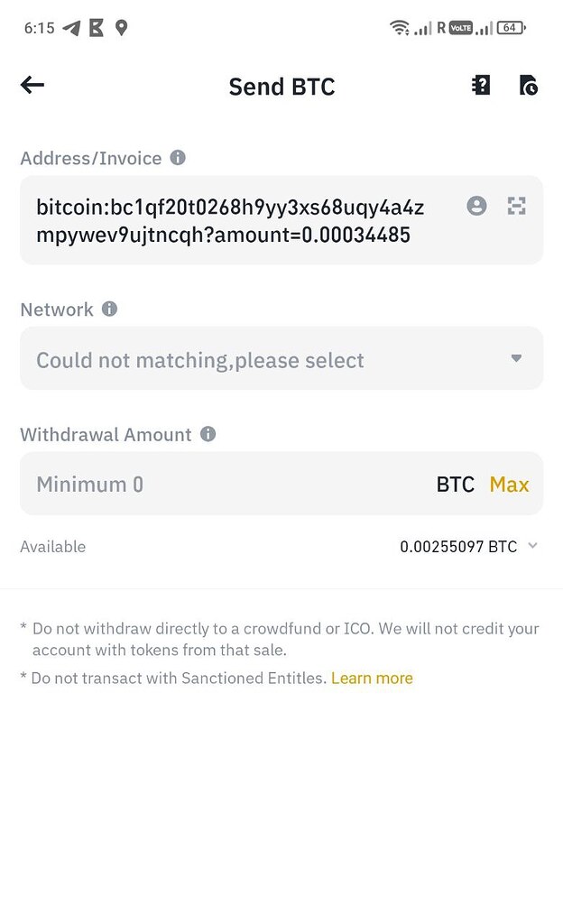Expand the Available balance chevron
The image size is (563, 924).
(532, 546)
